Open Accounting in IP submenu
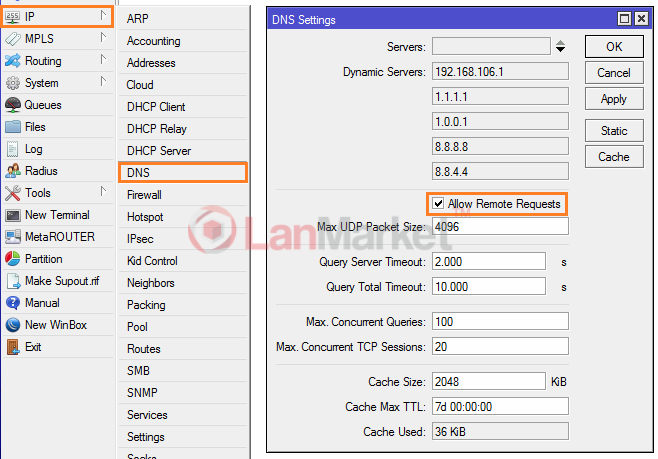Image resolution: width=658 pixels, height=459 pixels. pyautogui.click(x=183, y=41)
